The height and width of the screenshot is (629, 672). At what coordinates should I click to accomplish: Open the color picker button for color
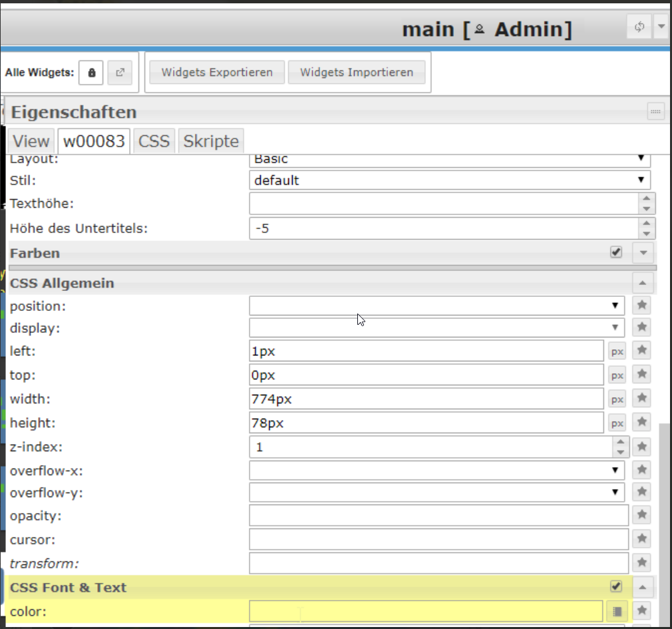point(617,612)
